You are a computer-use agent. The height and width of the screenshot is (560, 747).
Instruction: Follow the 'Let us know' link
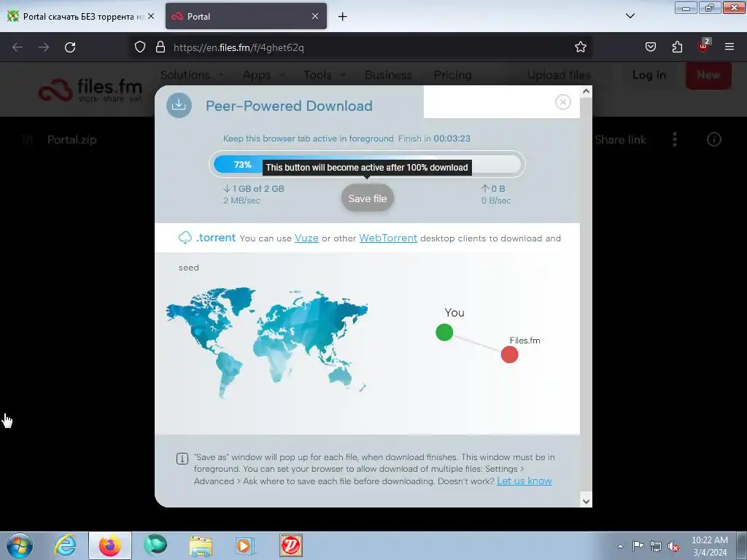coord(524,481)
